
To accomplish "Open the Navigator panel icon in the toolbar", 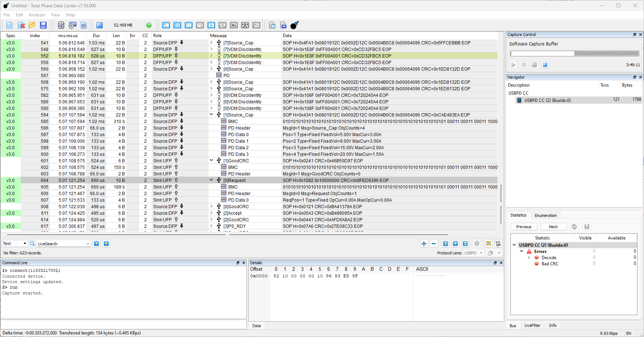I will pyautogui.click(x=189, y=25).
